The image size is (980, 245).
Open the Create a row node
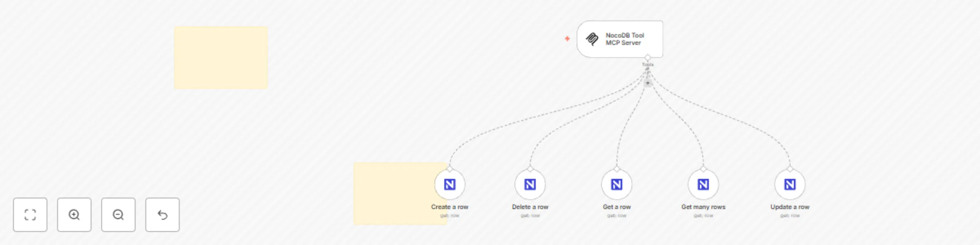tap(450, 185)
